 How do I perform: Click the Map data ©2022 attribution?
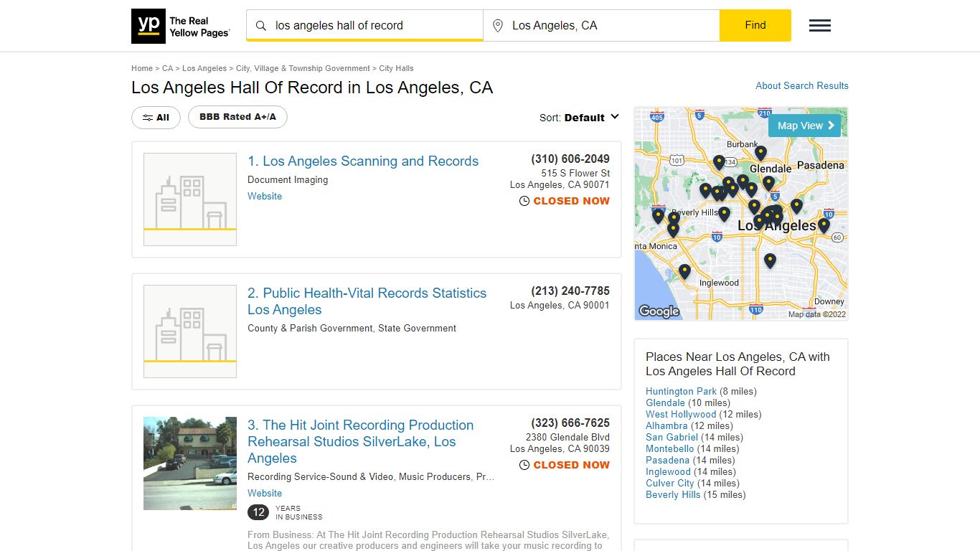(x=817, y=314)
